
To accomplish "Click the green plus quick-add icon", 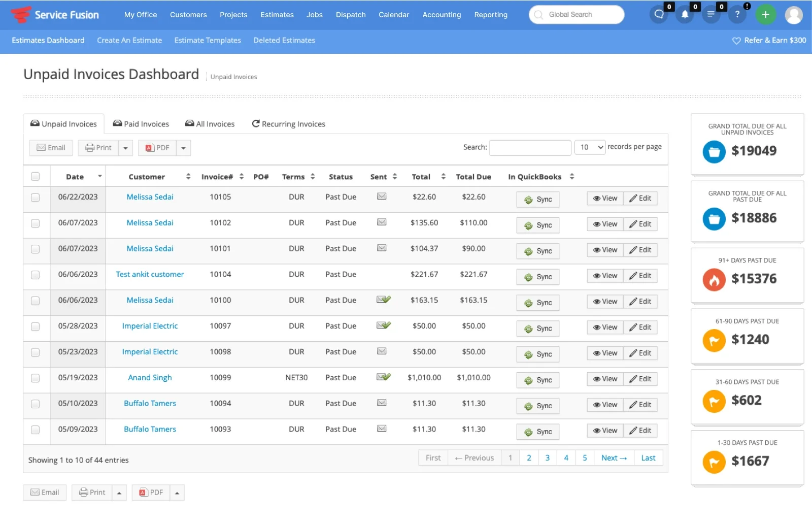I will (765, 14).
